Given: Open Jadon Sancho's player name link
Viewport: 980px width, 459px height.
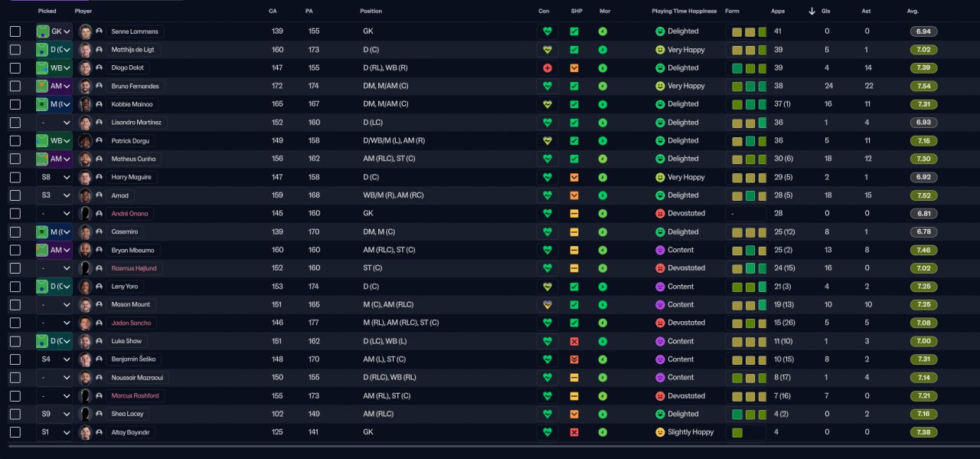Looking at the screenshot, I should (x=132, y=323).
